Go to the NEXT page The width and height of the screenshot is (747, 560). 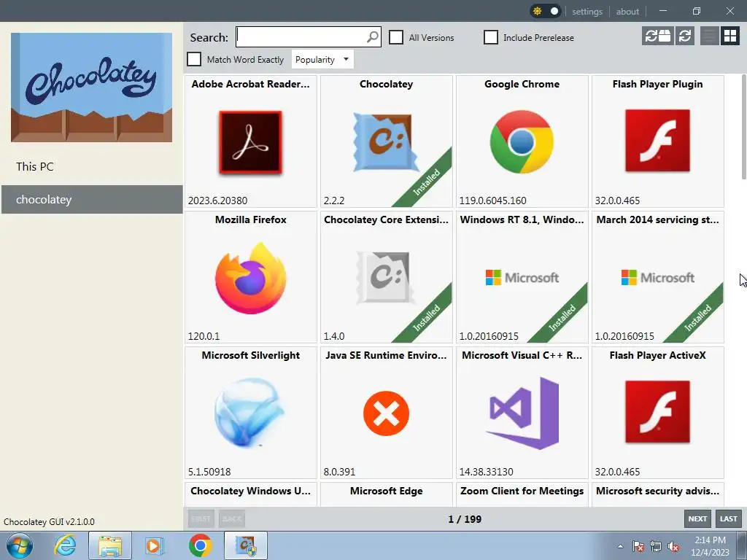[697, 519]
